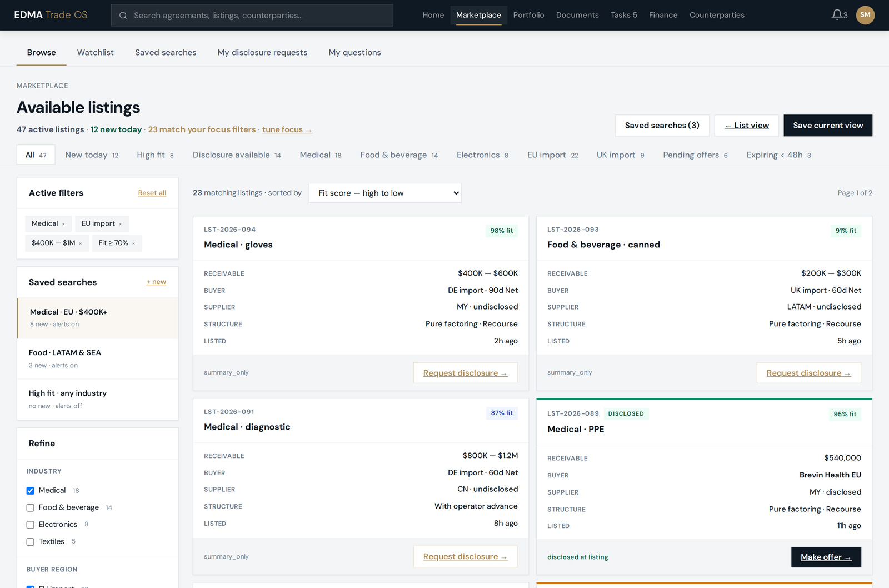The image size is (889, 588).
Task: Check the Textiles industry checkbox
Action: tap(31, 542)
